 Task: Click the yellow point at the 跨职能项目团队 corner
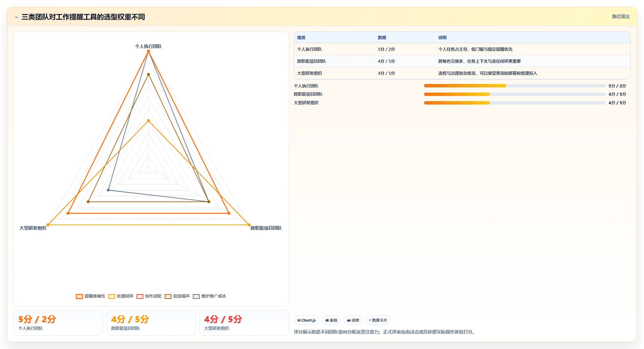click(x=249, y=225)
